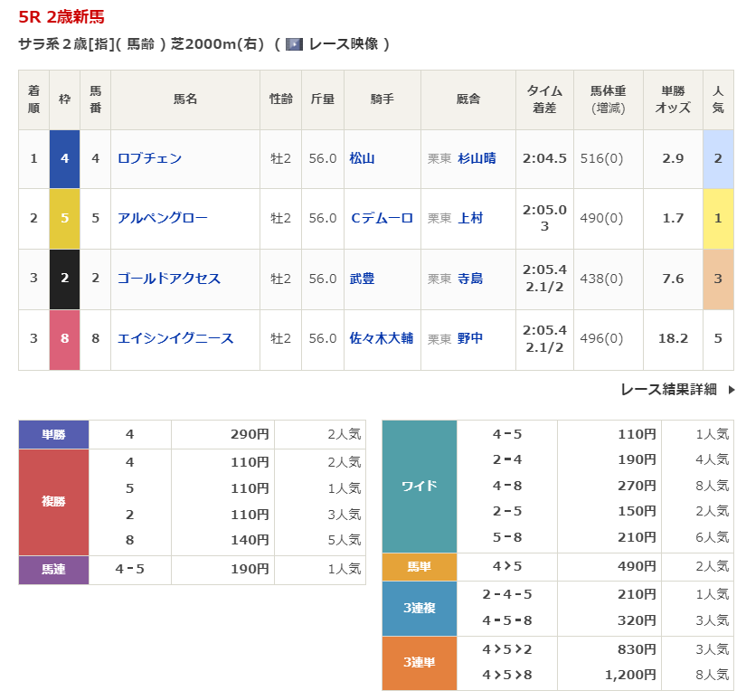The image size is (746, 700).
Task: Open horse アルペングロー profile link
Action: [162, 218]
